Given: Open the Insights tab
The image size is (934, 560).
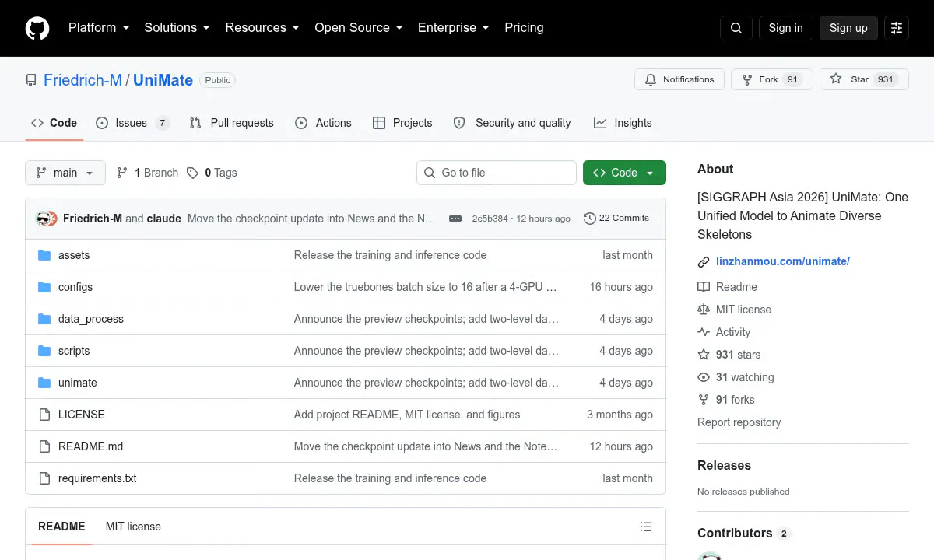Looking at the screenshot, I should tap(623, 123).
